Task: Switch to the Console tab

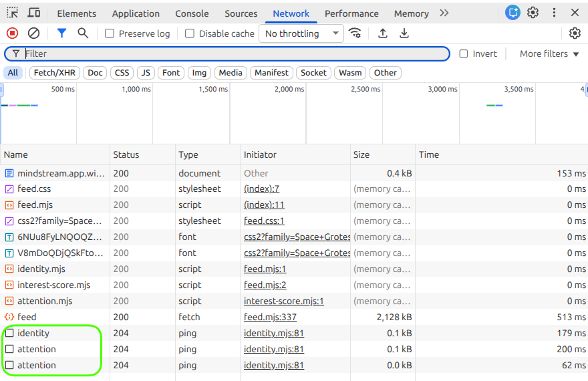Action: [192, 13]
